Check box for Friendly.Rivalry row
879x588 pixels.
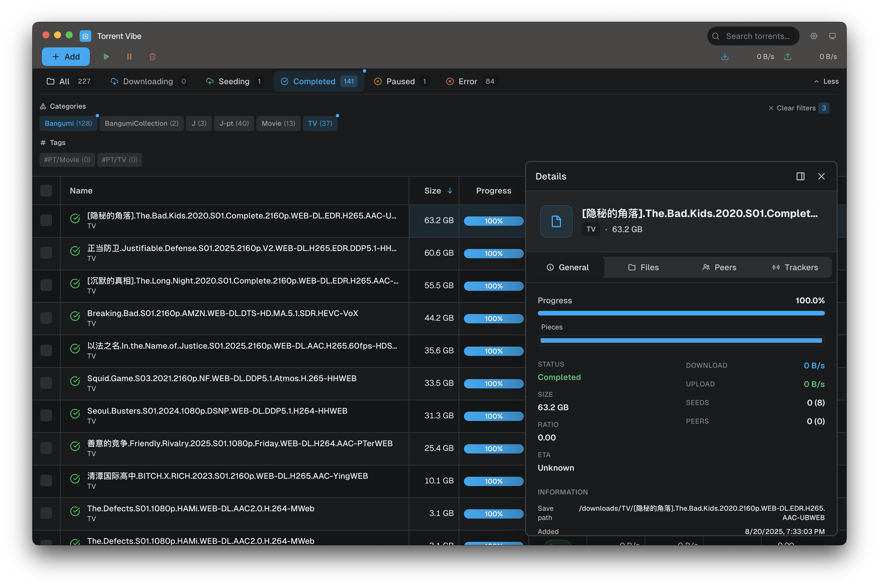point(46,448)
